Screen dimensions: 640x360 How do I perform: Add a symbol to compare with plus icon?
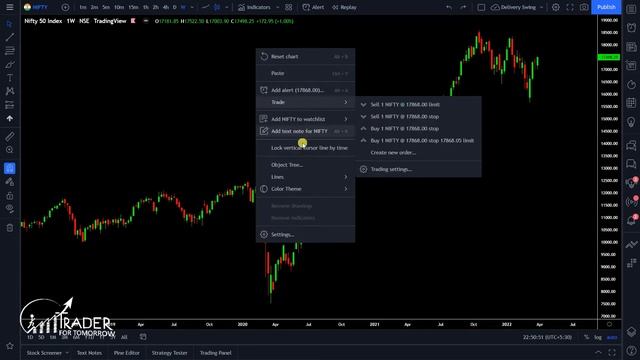point(65,7)
